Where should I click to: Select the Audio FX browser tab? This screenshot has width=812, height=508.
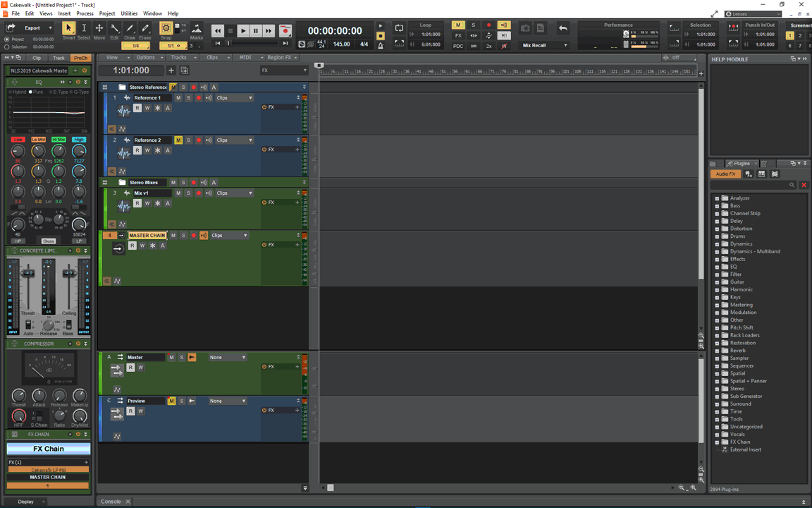pos(725,174)
